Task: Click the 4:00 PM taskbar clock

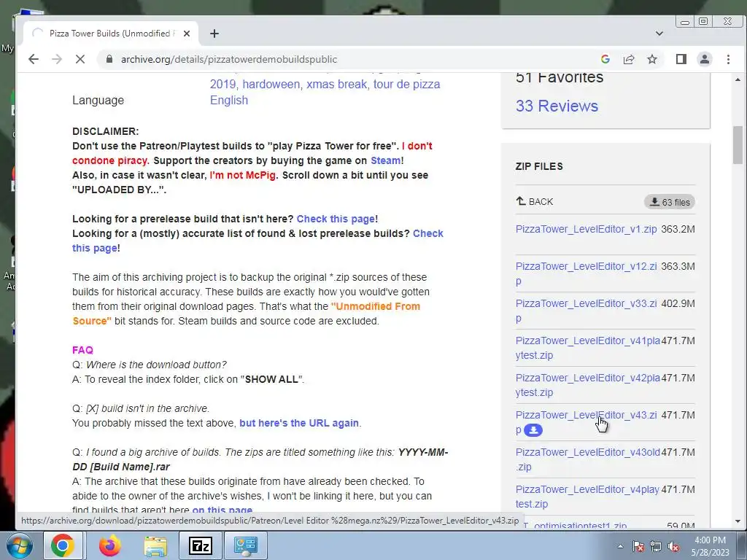Action: (x=710, y=540)
